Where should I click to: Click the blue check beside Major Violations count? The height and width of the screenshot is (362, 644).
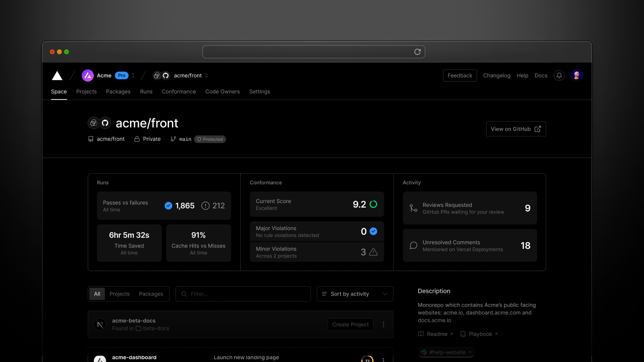374,231
